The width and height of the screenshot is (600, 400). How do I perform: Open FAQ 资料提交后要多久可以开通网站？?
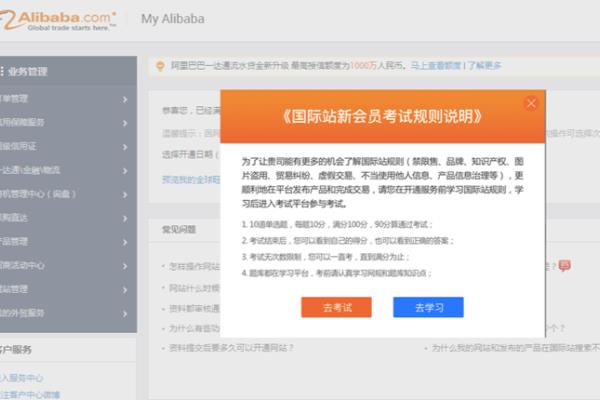(x=231, y=348)
